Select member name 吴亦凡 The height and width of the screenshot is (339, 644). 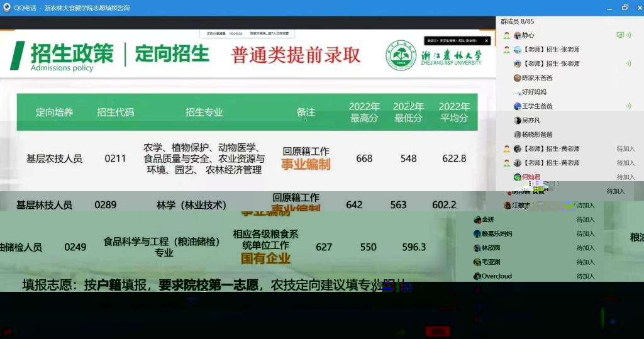click(x=531, y=120)
